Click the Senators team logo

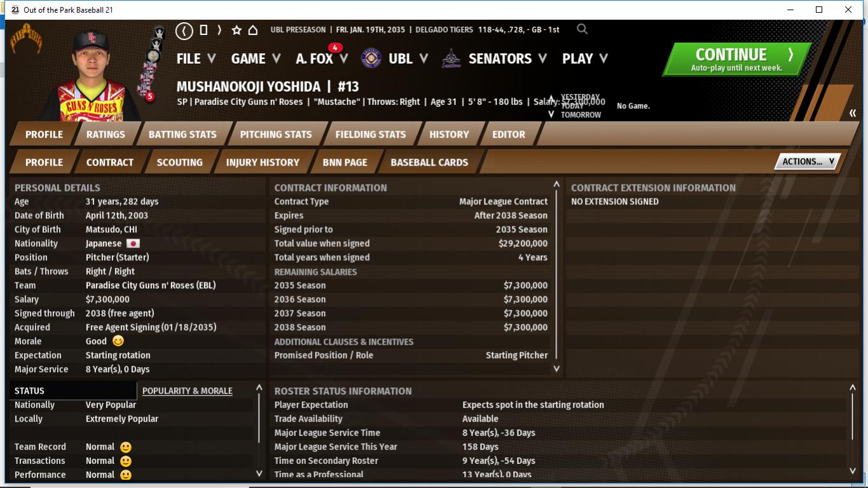[x=451, y=59]
